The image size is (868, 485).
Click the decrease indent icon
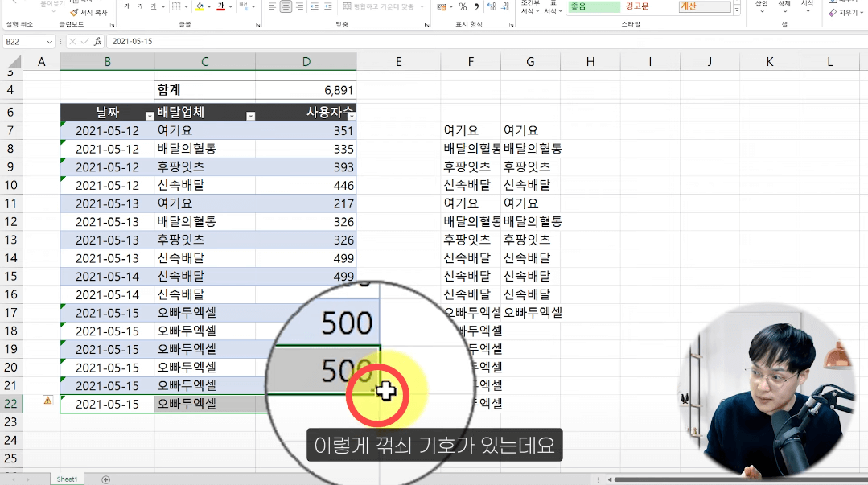coord(315,6)
